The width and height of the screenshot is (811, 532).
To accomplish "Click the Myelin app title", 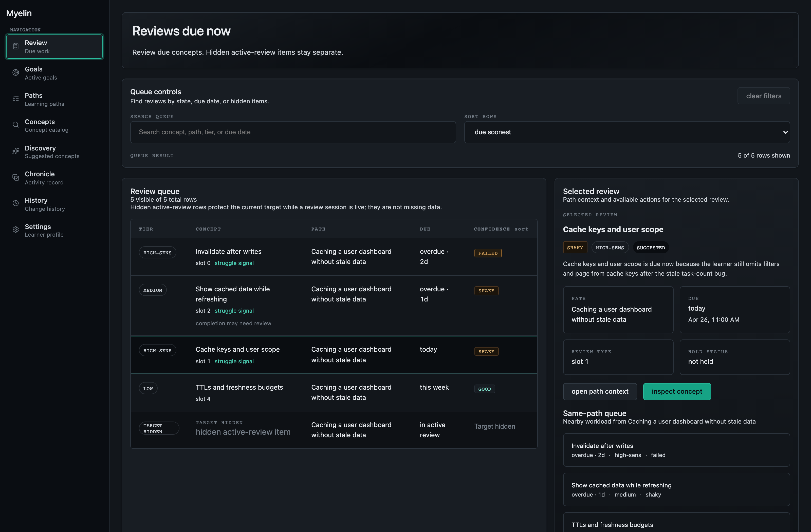I will 19,13.
